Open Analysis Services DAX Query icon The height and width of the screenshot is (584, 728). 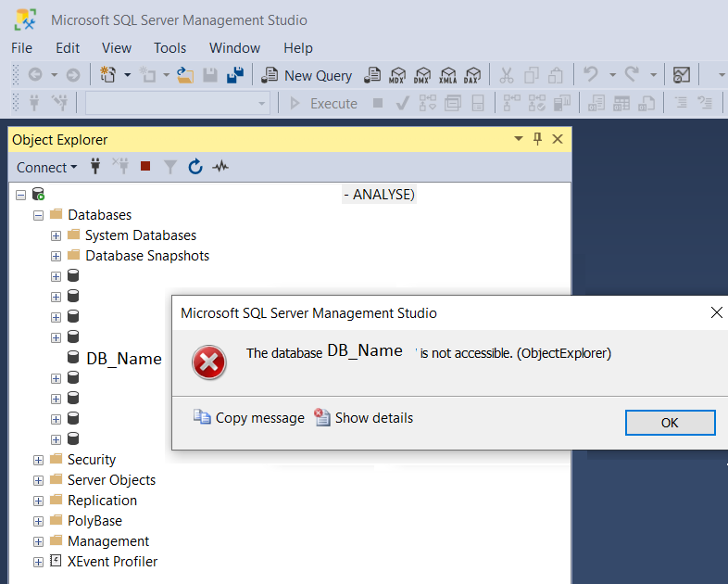point(472,75)
